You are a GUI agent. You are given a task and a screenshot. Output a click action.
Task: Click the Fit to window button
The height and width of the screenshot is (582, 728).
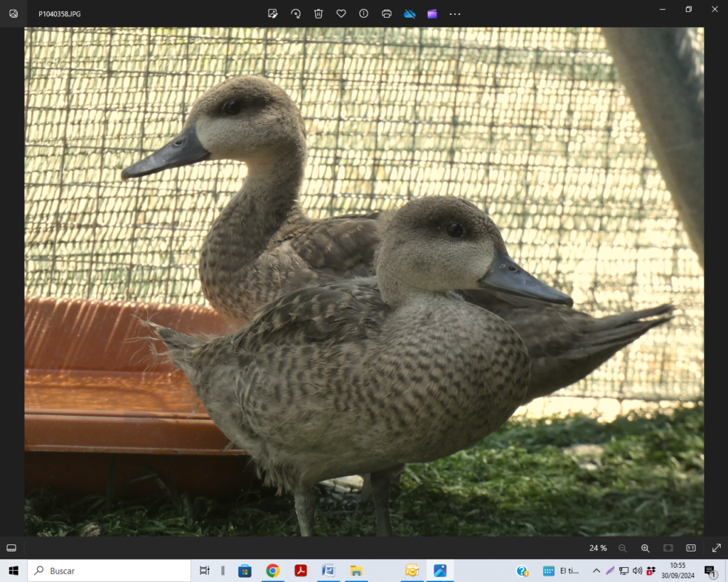668,548
